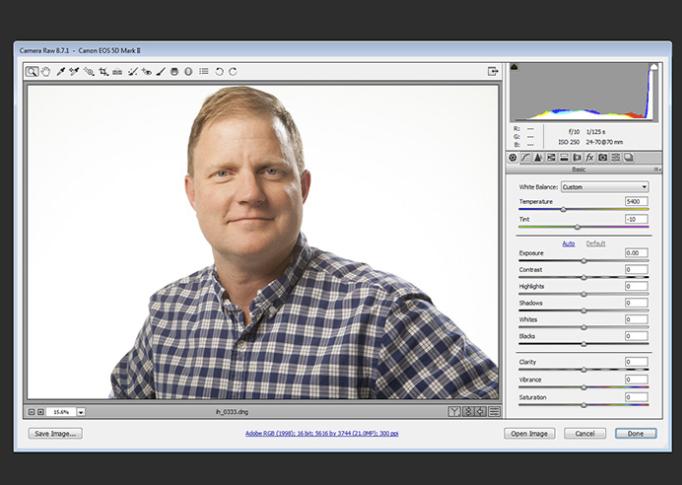Select the Radial Filter tool
682x485 pixels.
tap(188, 72)
